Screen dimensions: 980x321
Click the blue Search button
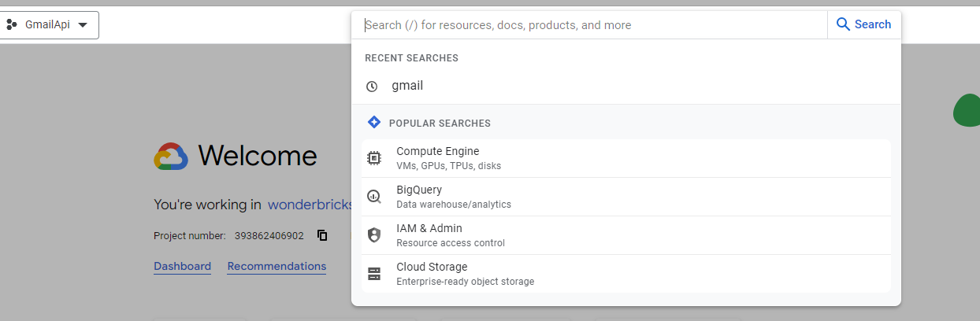point(863,24)
